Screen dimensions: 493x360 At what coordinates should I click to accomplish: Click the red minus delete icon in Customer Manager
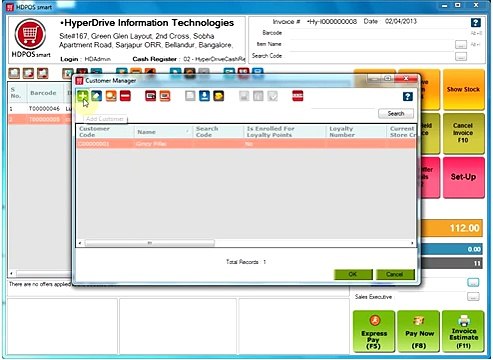[125, 96]
